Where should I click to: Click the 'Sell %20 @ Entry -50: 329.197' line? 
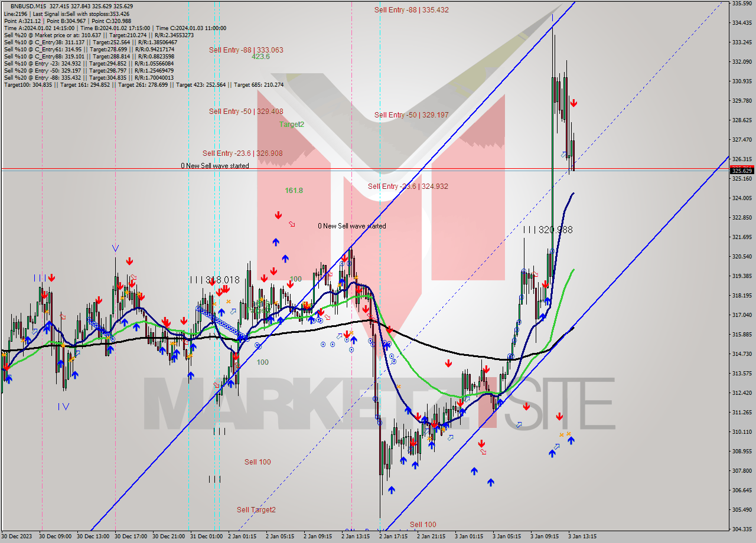(x=89, y=70)
